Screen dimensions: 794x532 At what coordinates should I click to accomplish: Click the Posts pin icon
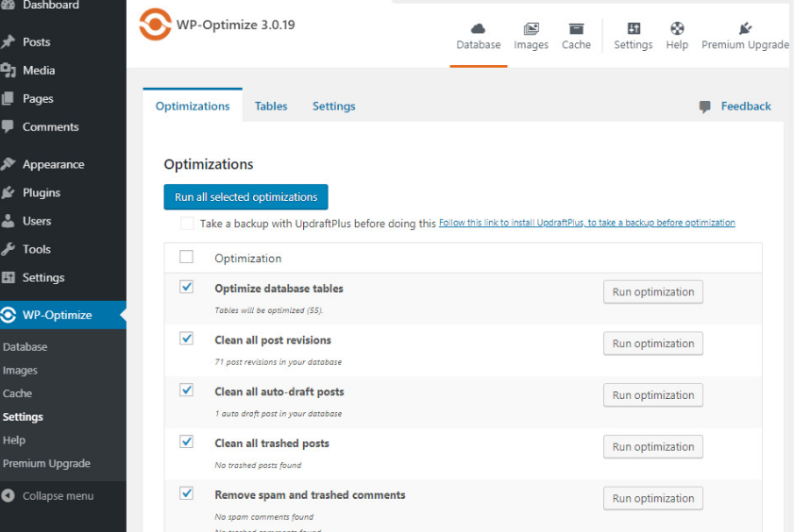pyautogui.click(x=8, y=42)
